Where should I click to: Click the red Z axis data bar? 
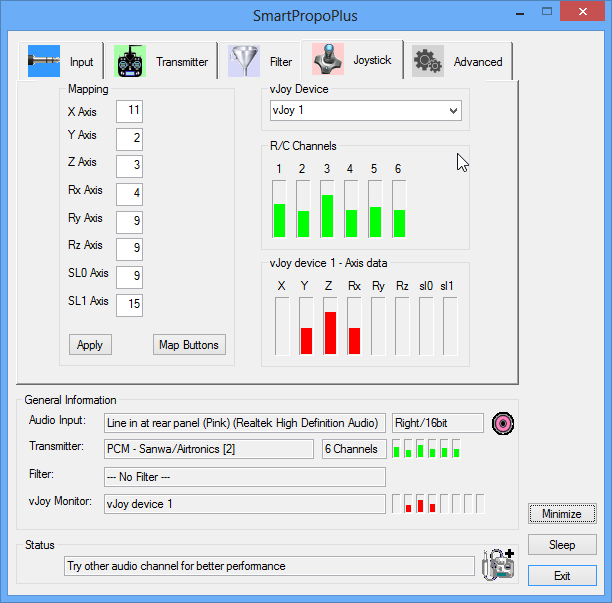click(x=330, y=333)
